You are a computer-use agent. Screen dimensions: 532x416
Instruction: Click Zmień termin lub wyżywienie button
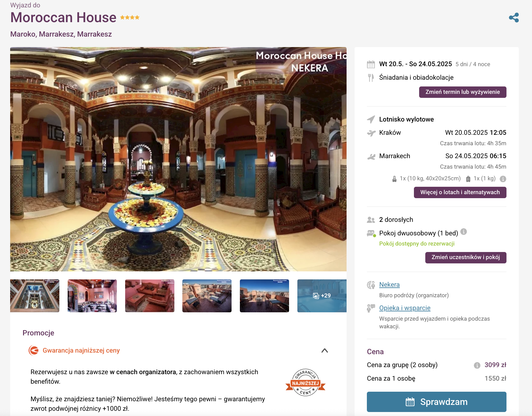463,92
